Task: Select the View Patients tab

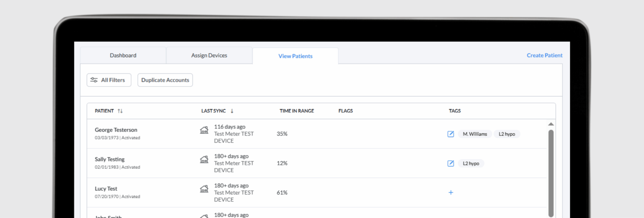Action: tap(295, 56)
